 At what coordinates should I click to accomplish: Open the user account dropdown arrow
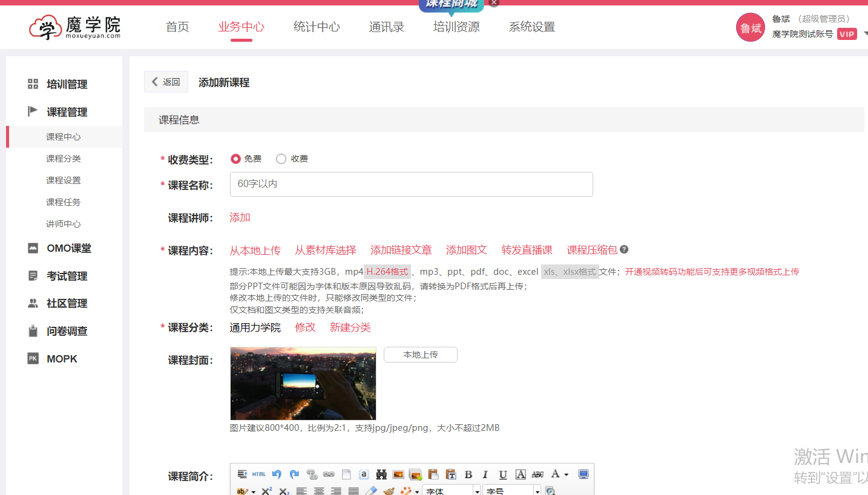coord(865,34)
